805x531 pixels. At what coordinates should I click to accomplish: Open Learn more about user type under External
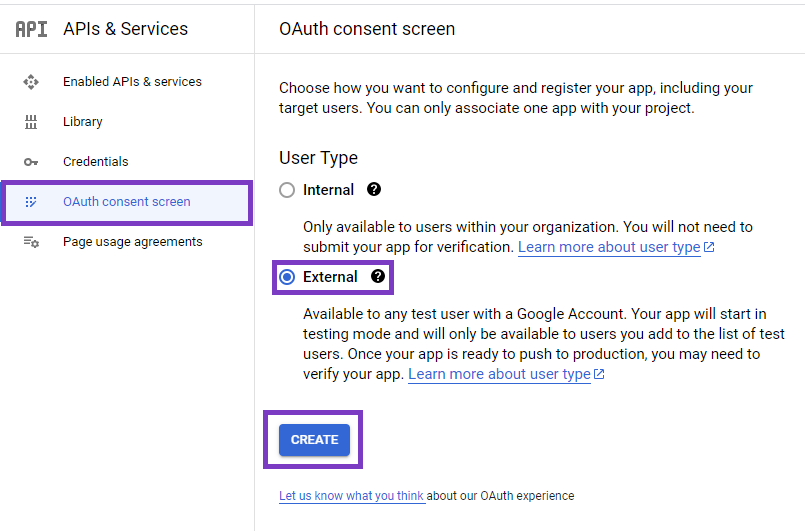[x=499, y=374]
